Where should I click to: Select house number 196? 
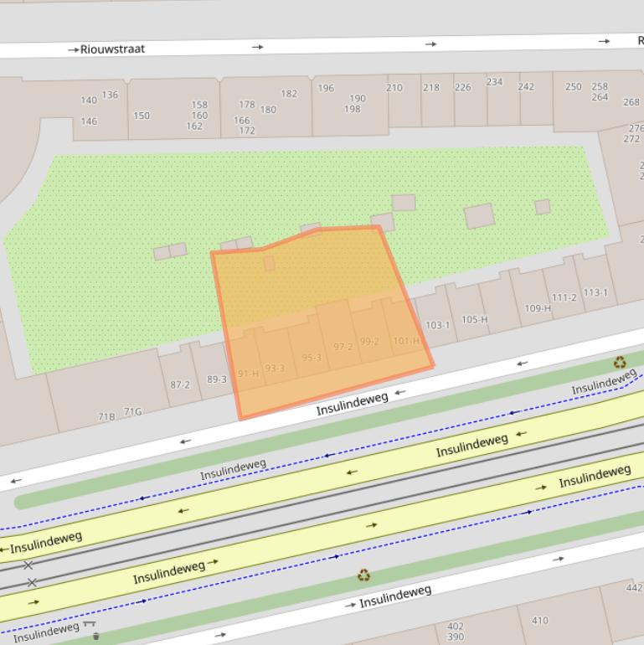[x=326, y=88]
